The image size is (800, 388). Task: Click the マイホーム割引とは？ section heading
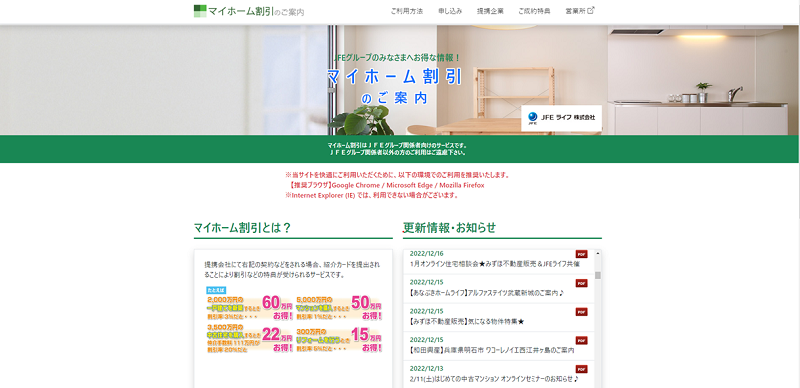click(x=242, y=228)
